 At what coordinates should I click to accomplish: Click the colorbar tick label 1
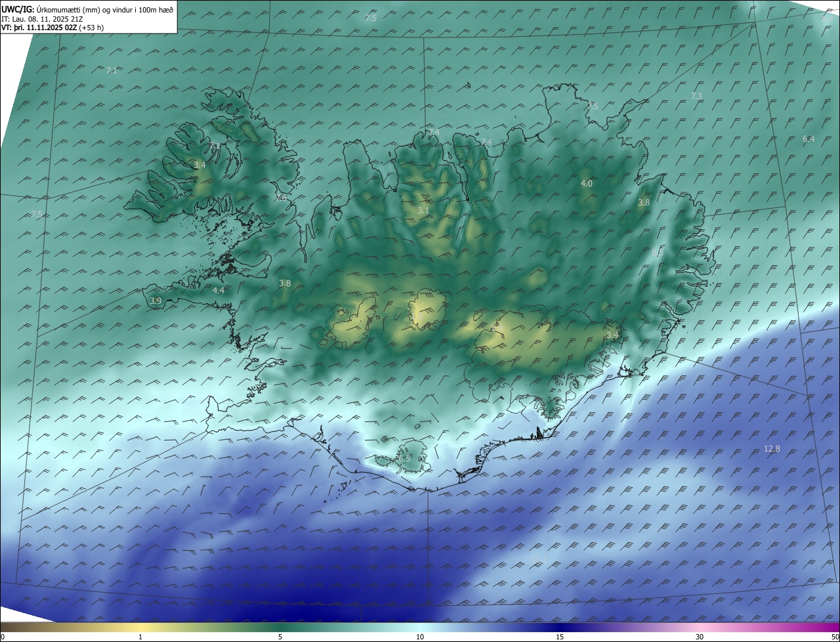(x=140, y=637)
